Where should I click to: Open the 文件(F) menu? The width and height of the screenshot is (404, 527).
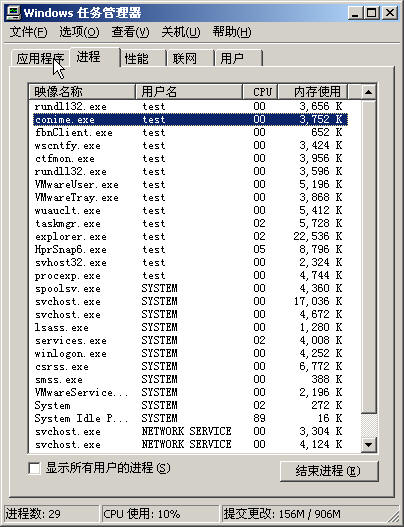pos(28,32)
